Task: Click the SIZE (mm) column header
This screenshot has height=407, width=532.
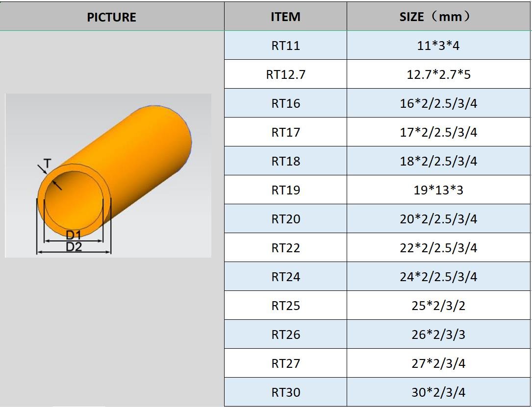Action: tap(438, 17)
